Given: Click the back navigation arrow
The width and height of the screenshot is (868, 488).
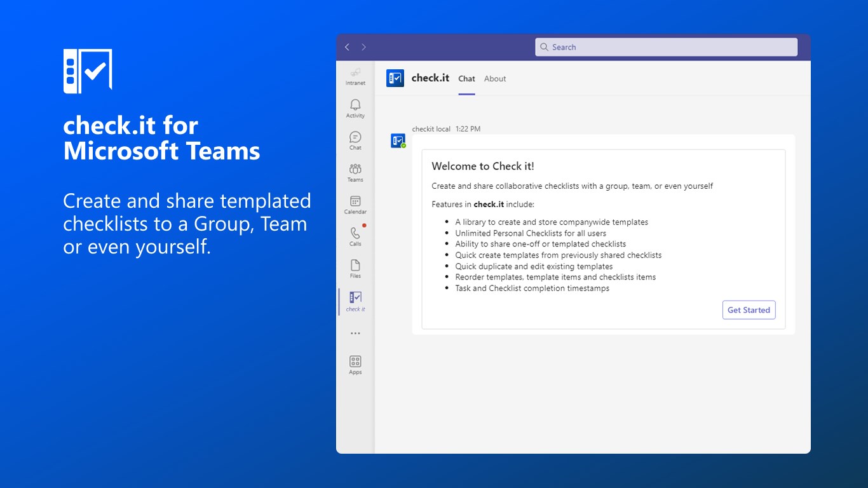Looking at the screenshot, I should coord(347,47).
